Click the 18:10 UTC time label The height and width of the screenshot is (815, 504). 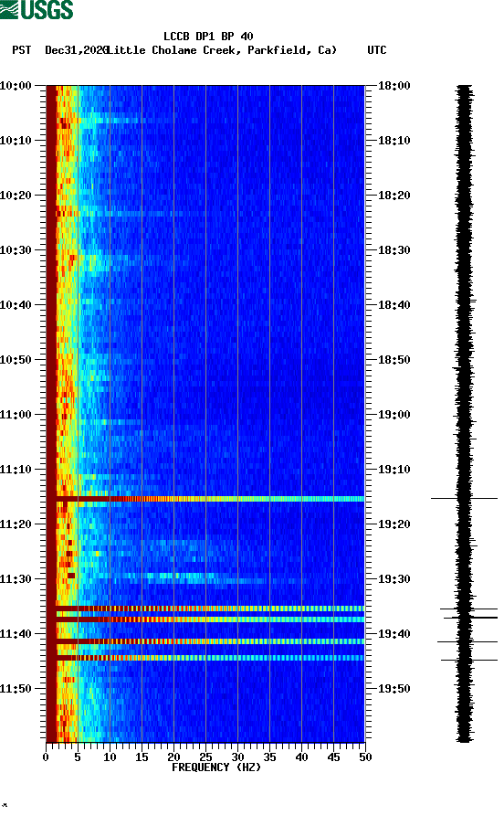pos(394,141)
